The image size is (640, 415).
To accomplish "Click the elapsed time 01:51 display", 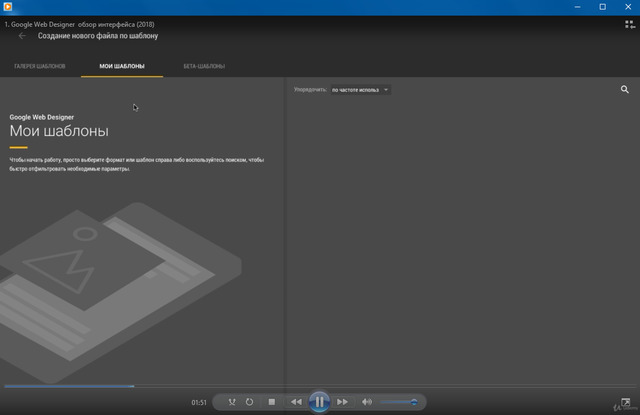I will 199,402.
